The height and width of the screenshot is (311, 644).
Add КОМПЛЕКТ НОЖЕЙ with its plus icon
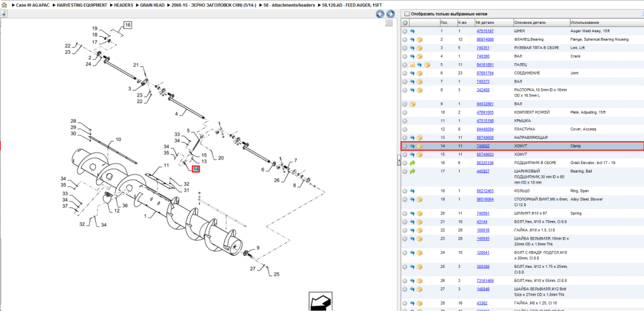click(x=405, y=113)
